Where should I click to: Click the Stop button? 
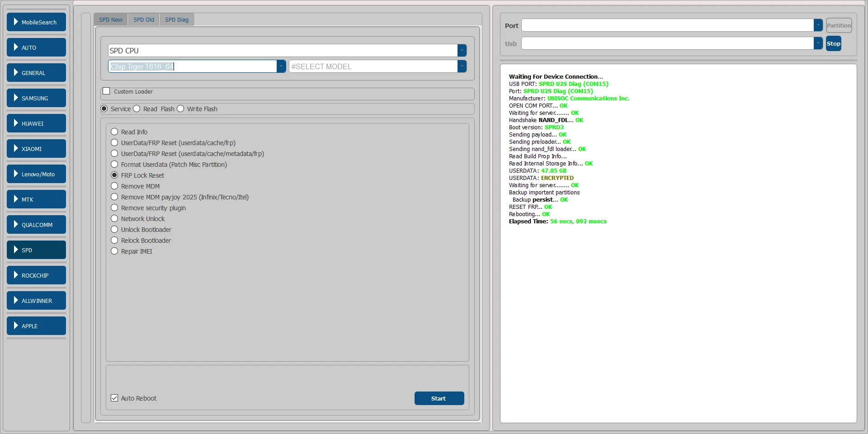833,44
